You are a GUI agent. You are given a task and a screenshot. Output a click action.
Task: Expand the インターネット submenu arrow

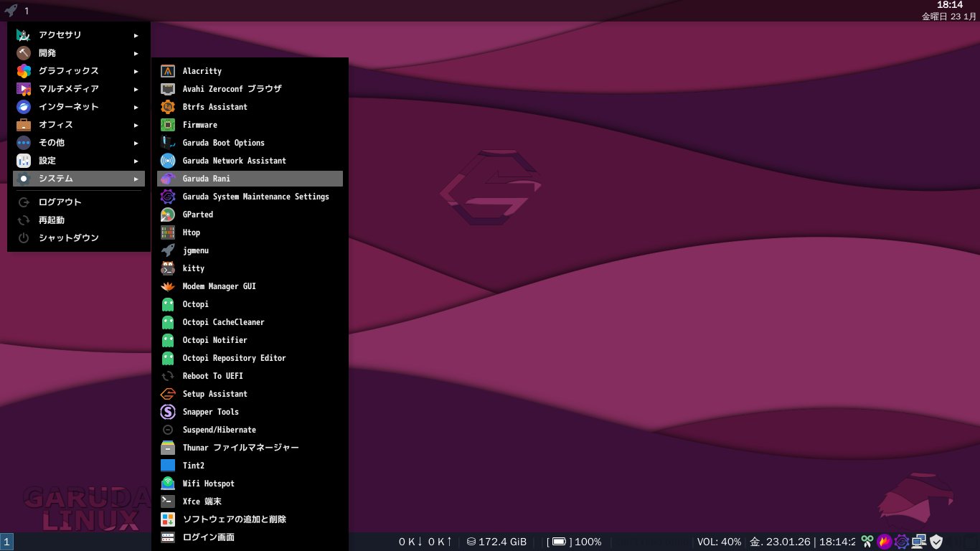[x=136, y=107]
